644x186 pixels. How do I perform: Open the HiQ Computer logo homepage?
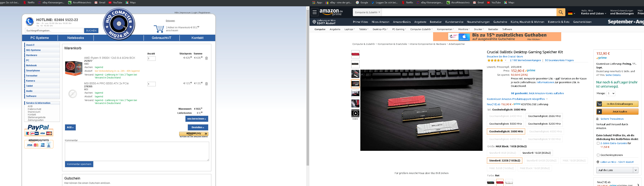[x=119, y=24]
